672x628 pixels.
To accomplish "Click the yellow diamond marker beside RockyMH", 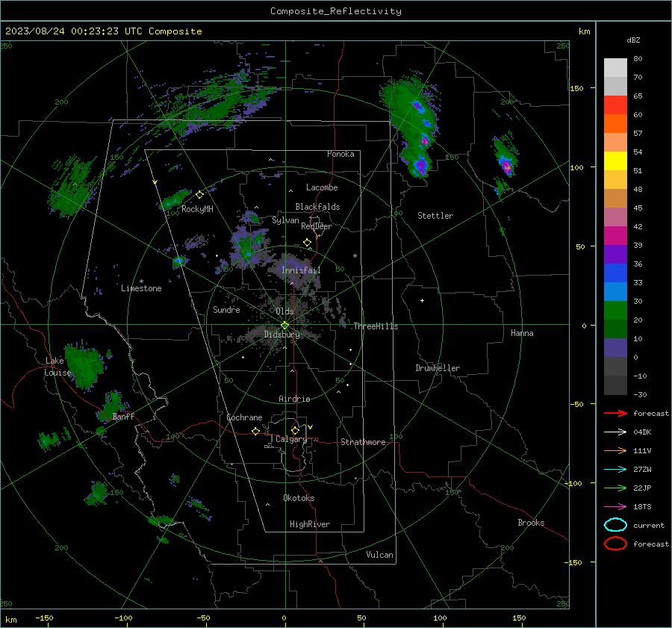I will (199, 195).
